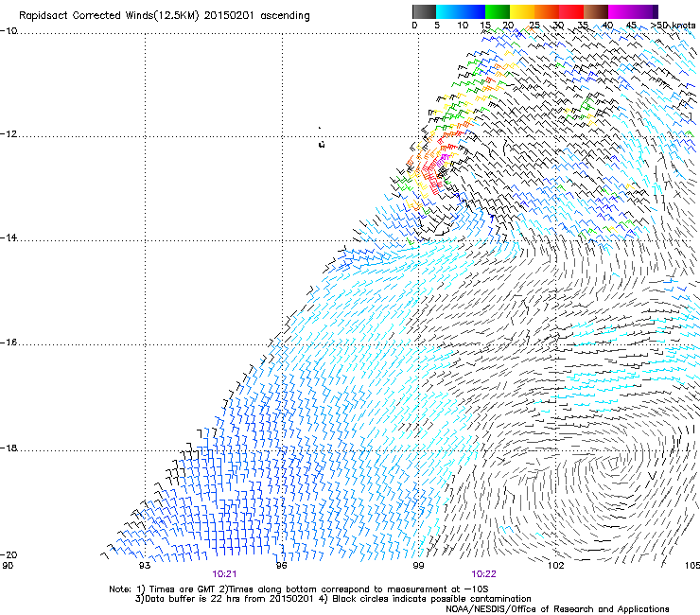Screen dimensions: 700x615
Task: Click the '-18' latitude axis label
Action: tap(9, 448)
